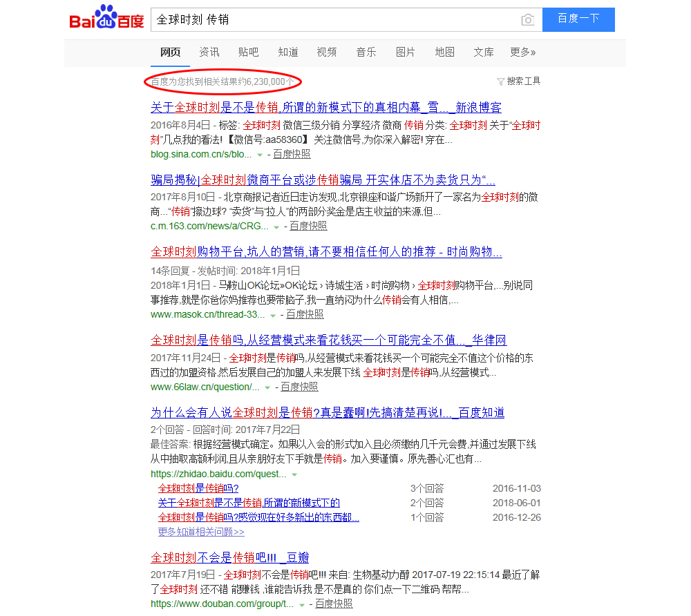691x616 pixels.
Task: Click the 百度一下 search button
Action: pos(578,19)
